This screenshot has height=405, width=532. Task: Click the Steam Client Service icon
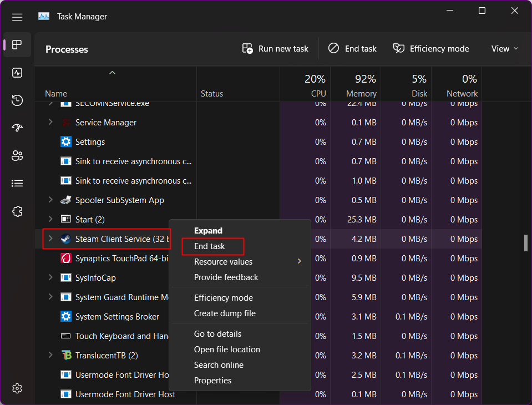[x=66, y=239]
